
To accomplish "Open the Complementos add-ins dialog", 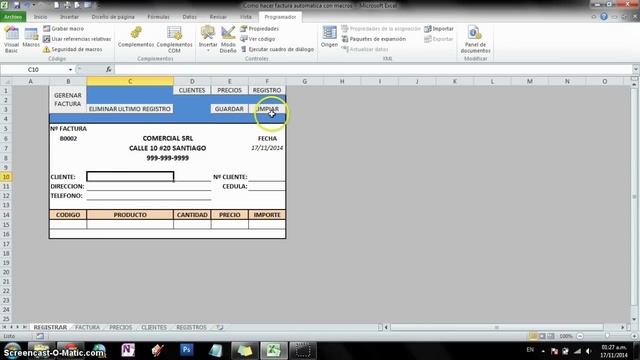I will click(136, 37).
